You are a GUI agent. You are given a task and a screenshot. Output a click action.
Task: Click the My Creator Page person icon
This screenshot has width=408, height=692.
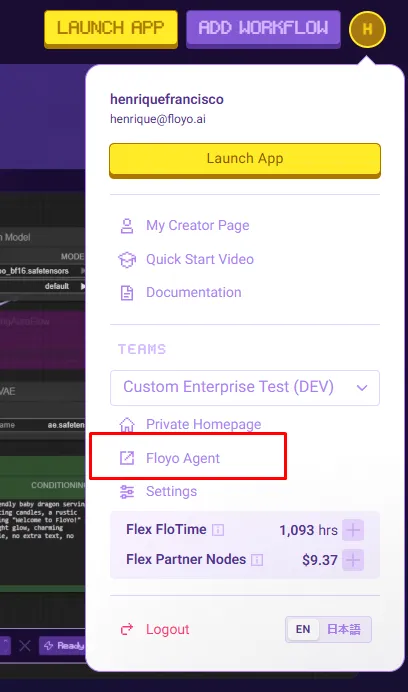click(127, 226)
